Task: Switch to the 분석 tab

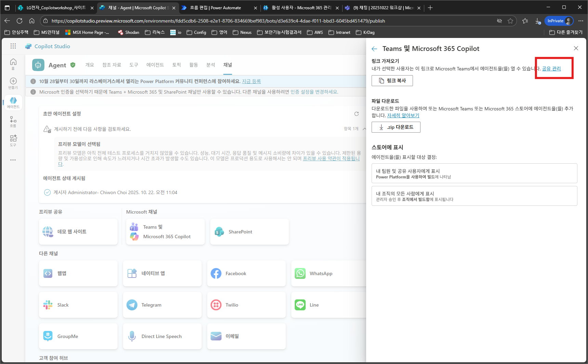Action: (x=211, y=65)
